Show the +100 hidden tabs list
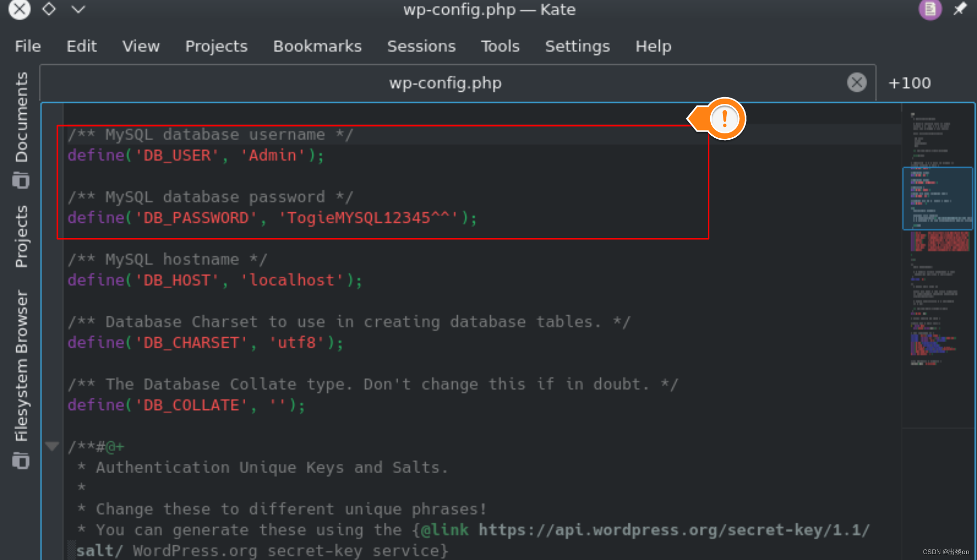Screen dimensions: 977x560 (909, 83)
